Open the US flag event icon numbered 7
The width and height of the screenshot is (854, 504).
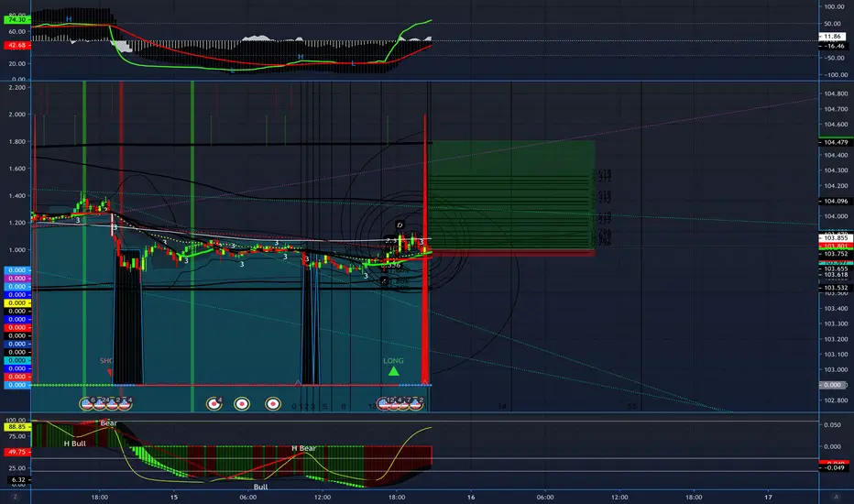click(x=403, y=403)
